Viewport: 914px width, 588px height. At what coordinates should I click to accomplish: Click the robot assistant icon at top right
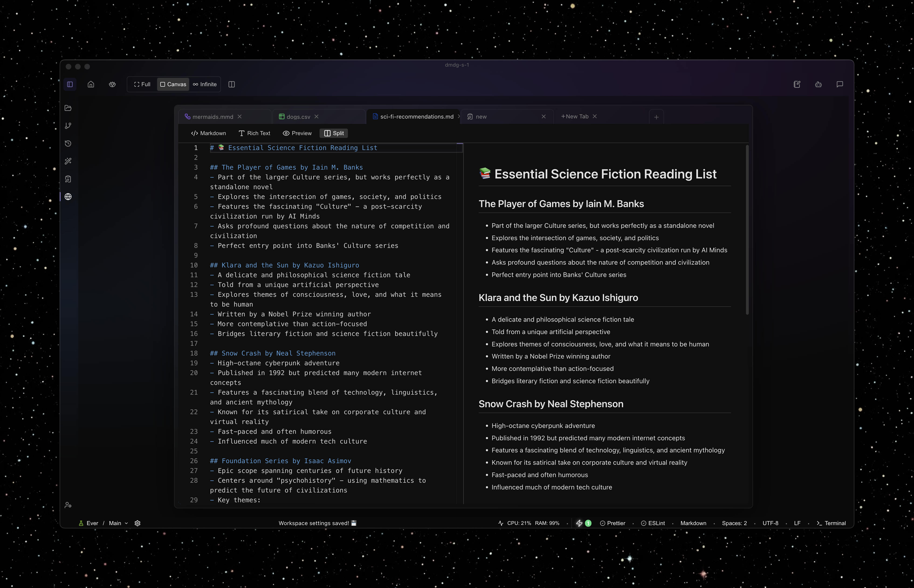[x=818, y=84]
